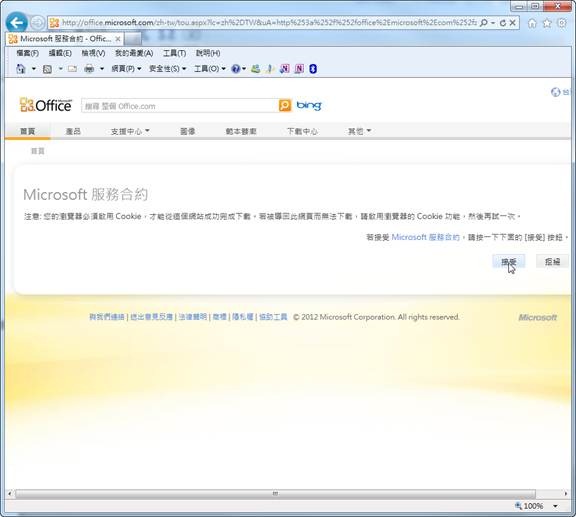576x517 pixels.
Task: Click the Print icon in command bar
Action: coord(89,69)
